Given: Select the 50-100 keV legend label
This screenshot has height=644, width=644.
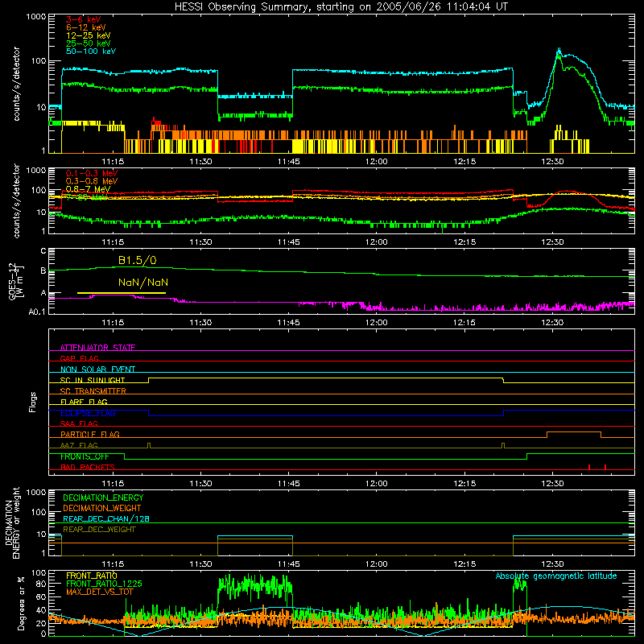Looking at the screenshot, I should coord(91,51).
